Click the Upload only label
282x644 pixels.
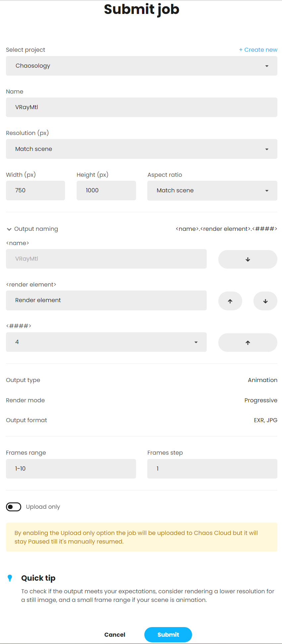[43, 507]
